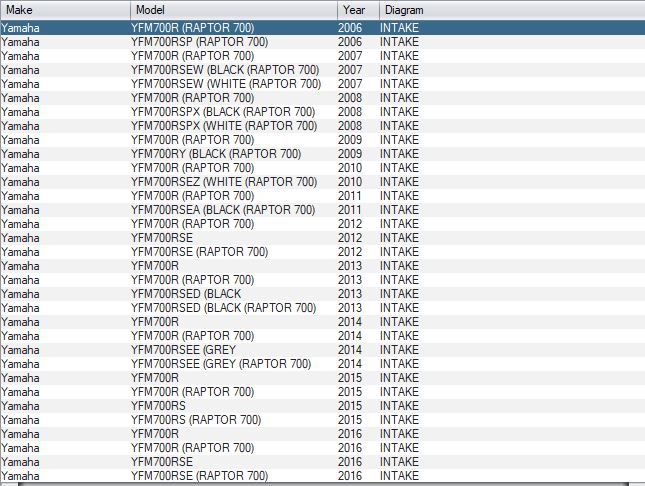Select the YFM700RSPX (BLACK (RAPTOR 700) row
Image resolution: width=645 pixels, height=486 pixels.
tap(322, 112)
